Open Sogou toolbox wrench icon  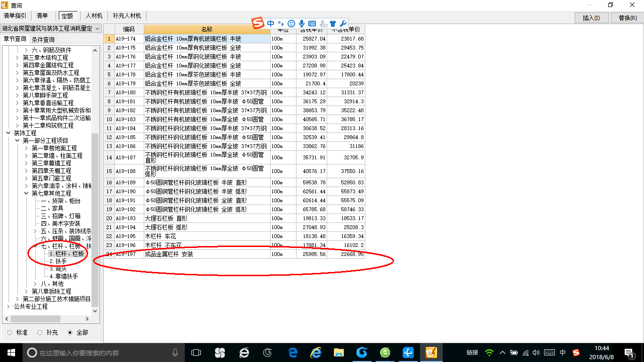pyautogui.click(x=343, y=23)
